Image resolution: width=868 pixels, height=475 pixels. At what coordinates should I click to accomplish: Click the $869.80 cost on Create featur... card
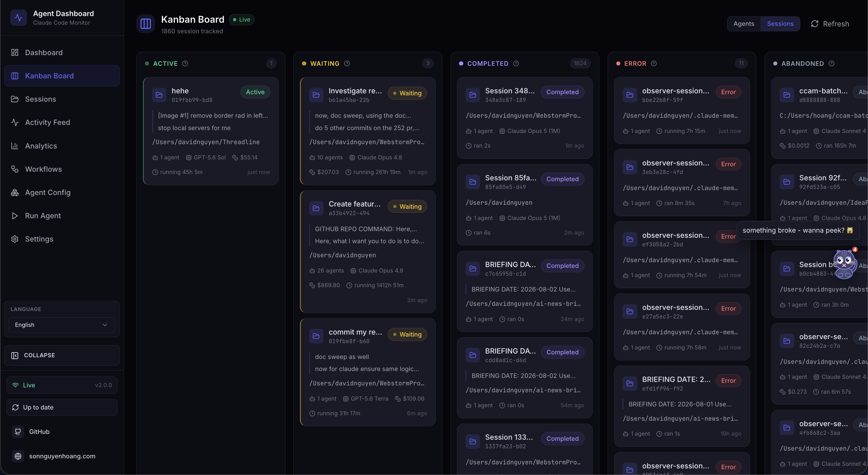[x=324, y=285]
